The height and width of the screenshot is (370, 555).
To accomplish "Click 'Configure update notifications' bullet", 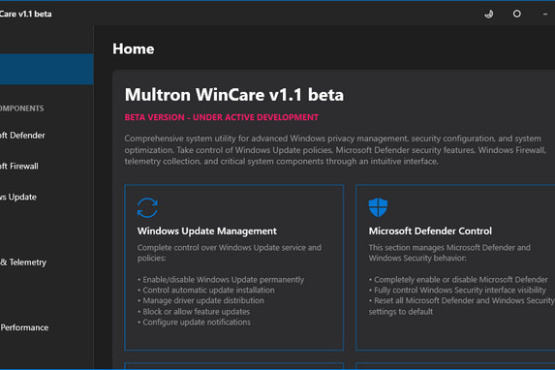I will [x=194, y=322].
